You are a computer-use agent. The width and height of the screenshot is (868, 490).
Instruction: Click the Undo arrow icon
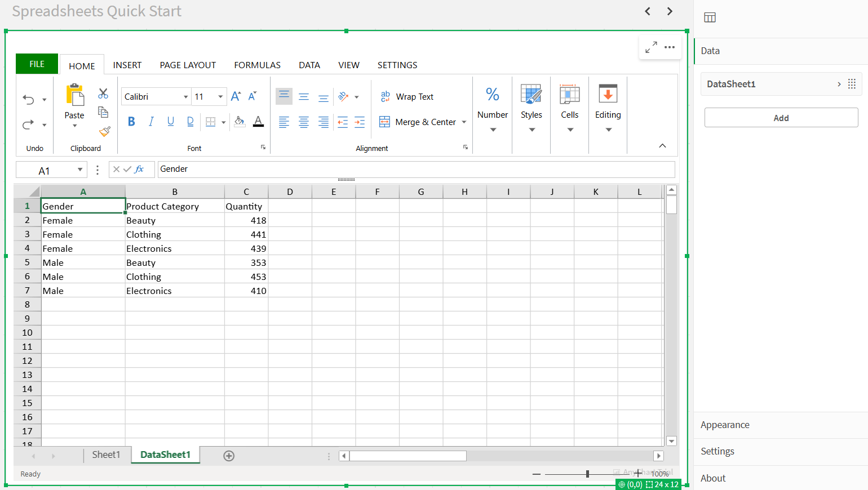(x=28, y=98)
